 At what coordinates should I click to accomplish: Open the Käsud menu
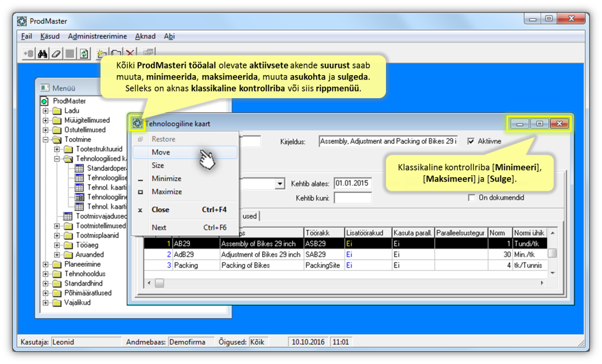tap(50, 36)
